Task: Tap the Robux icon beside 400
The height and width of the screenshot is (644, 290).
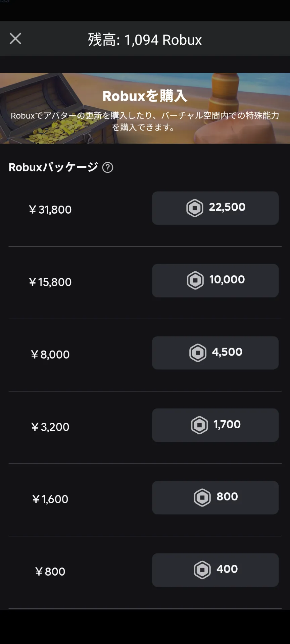Action: [202, 570]
